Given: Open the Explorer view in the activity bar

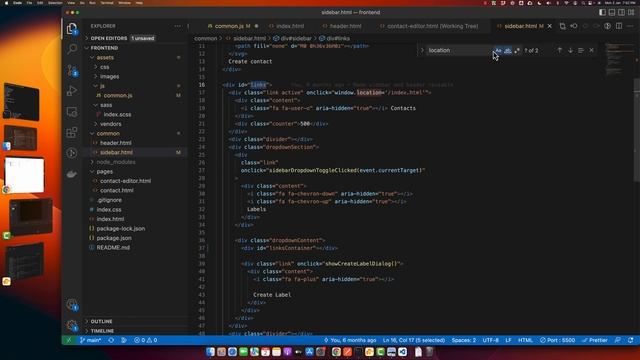Looking at the screenshot, I should [x=72, y=29].
